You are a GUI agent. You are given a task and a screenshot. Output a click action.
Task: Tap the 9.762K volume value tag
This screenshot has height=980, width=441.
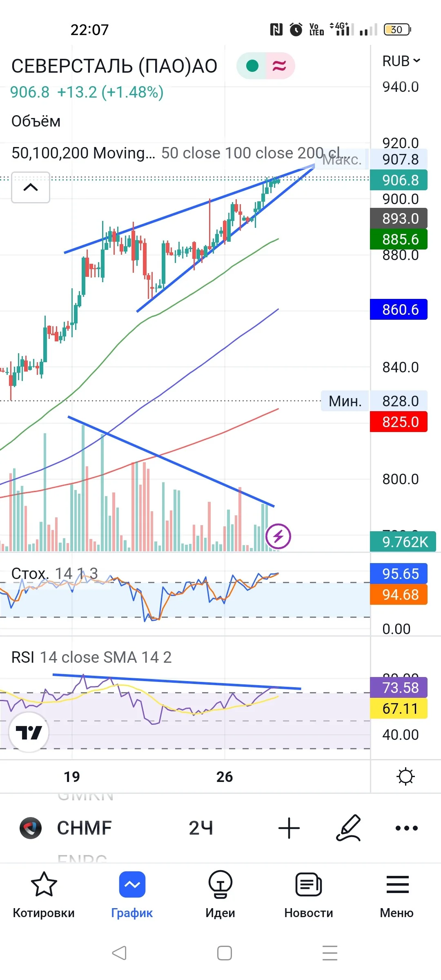click(x=403, y=542)
